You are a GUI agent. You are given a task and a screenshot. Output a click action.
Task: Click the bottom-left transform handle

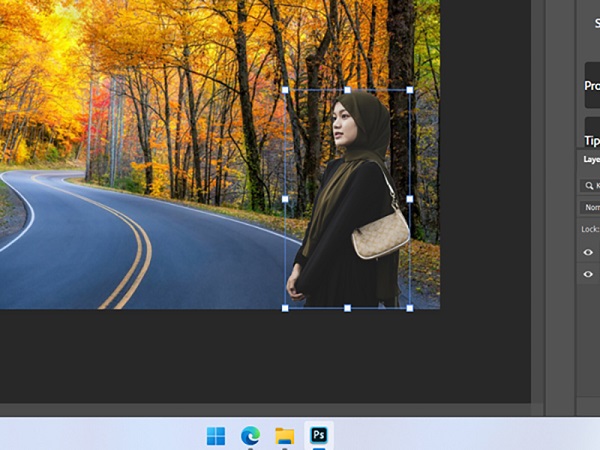click(285, 308)
